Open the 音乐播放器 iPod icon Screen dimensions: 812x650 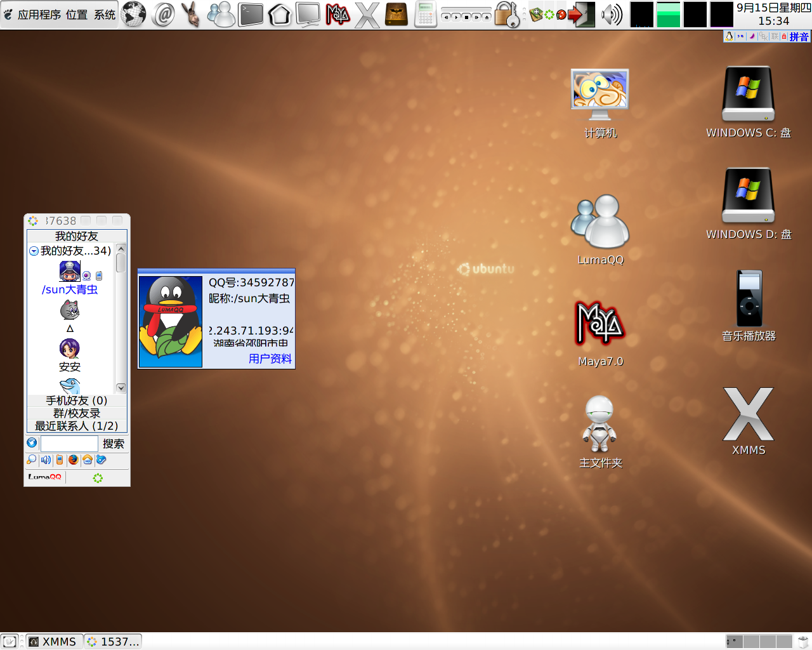click(749, 306)
